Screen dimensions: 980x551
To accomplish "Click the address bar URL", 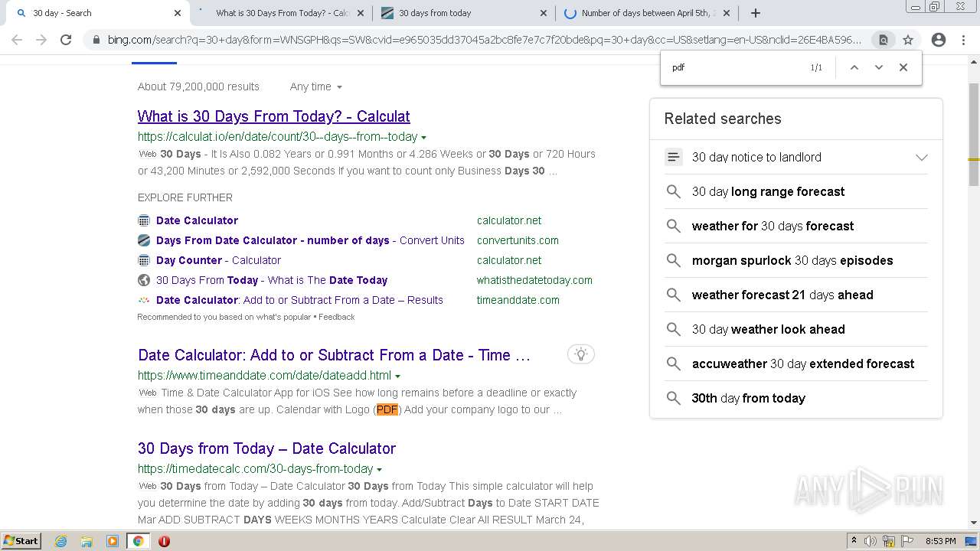I will point(484,40).
